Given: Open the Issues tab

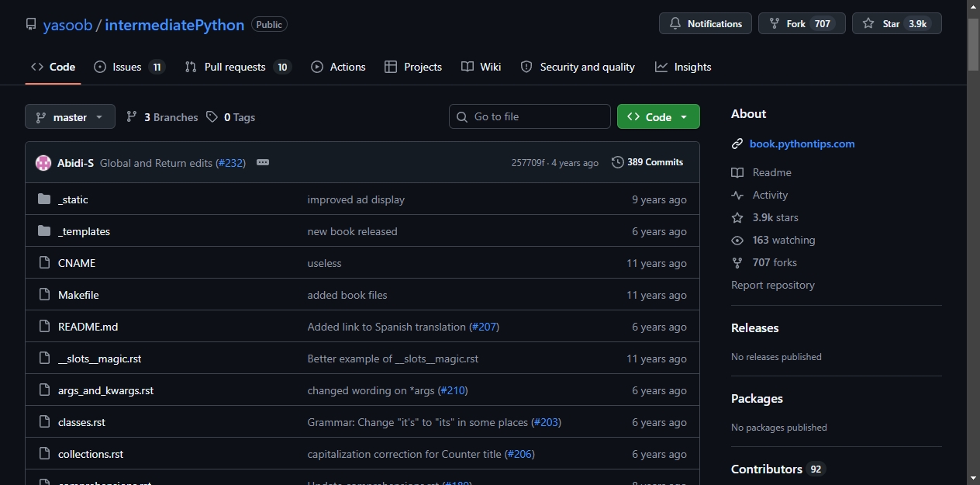Looking at the screenshot, I should click(129, 67).
